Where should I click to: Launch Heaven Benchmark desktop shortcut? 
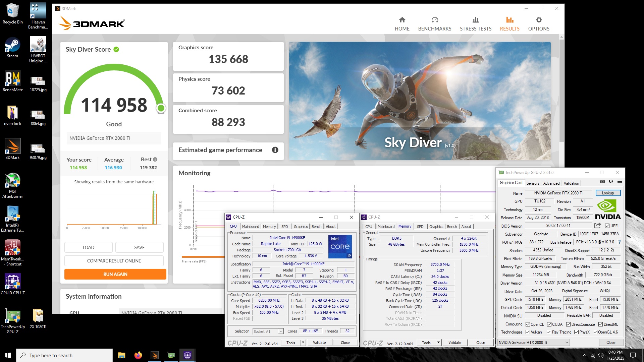pos(38,16)
